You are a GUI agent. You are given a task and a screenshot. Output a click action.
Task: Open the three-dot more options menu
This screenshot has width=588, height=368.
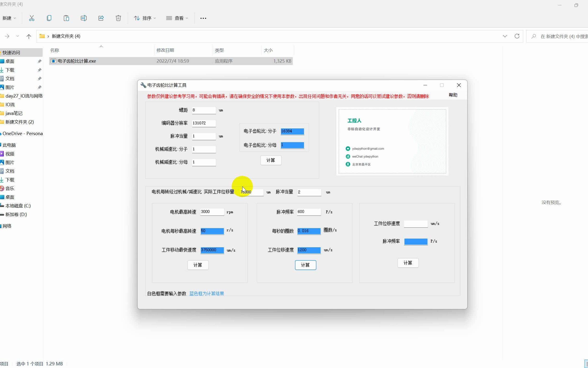pos(203,18)
